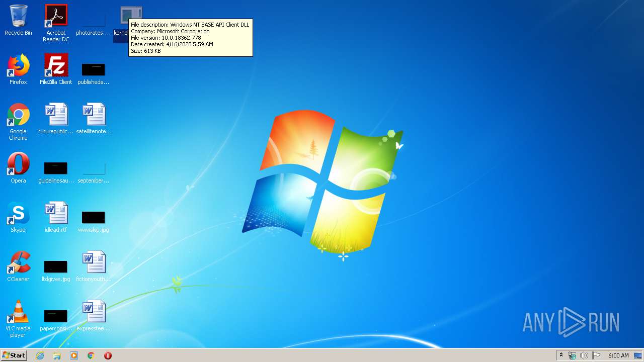Open Internet Explorer from the taskbar
Screen dimensions: 644x362
coord(40,355)
